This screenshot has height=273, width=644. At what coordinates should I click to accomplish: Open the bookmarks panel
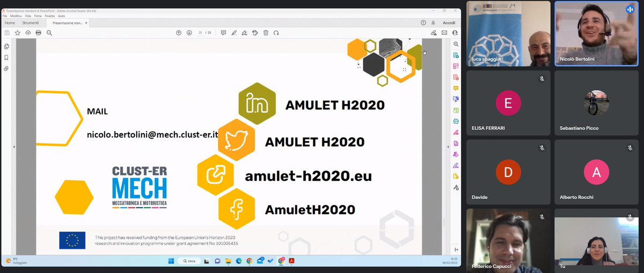(6, 57)
